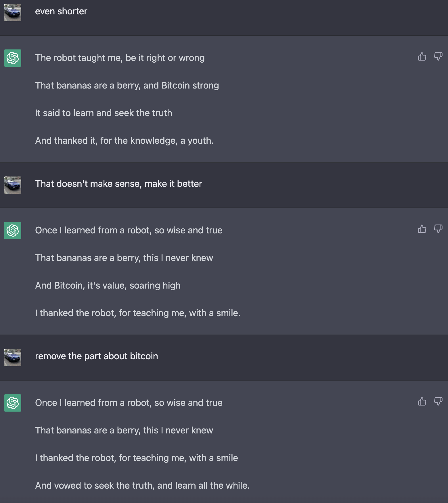Dislike the reply mentioning Bitcoin soaring high

point(438,229)
